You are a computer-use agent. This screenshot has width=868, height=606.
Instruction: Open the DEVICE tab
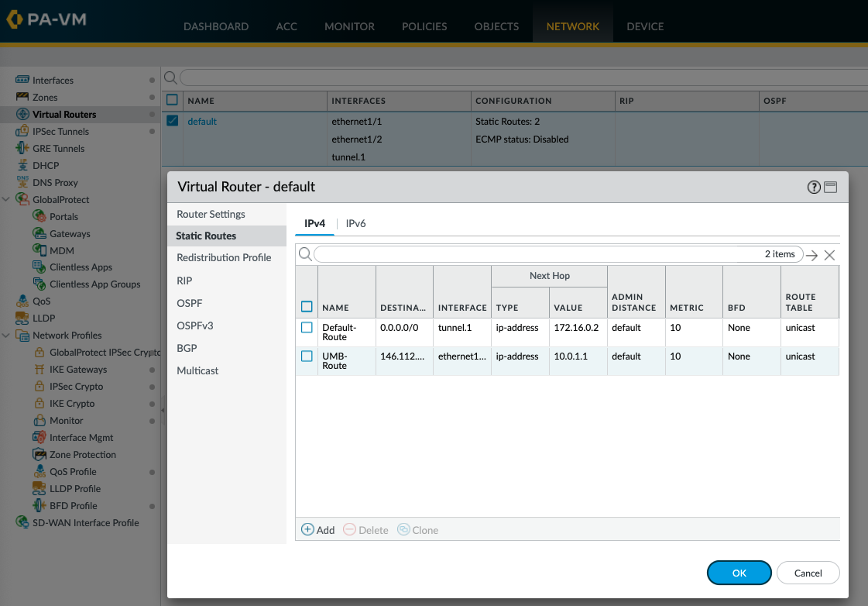[x=645, y=26]
